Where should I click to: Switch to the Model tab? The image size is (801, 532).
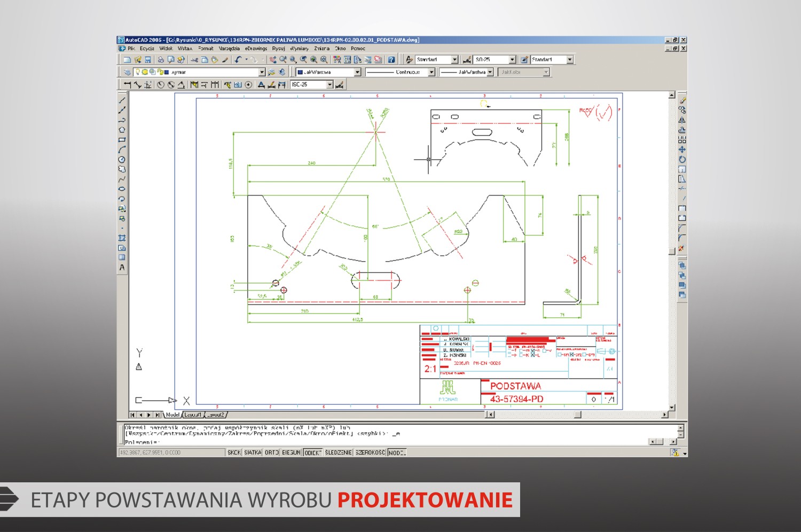[172, 414]
